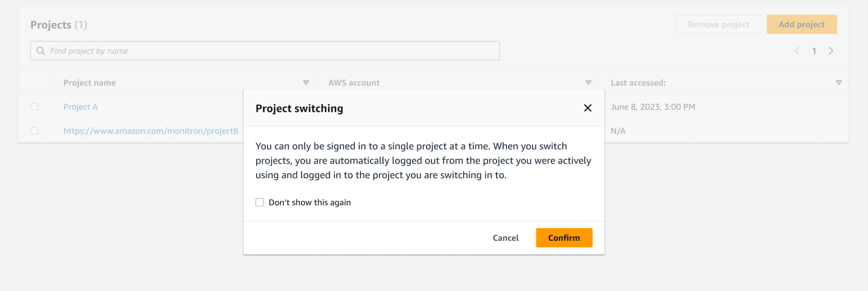Check the Don't show this again checkbox

click(x=260, y=202)
